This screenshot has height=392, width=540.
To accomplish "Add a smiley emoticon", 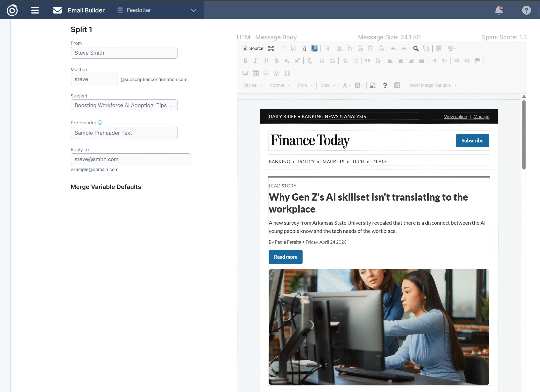I will coord(276,73).
